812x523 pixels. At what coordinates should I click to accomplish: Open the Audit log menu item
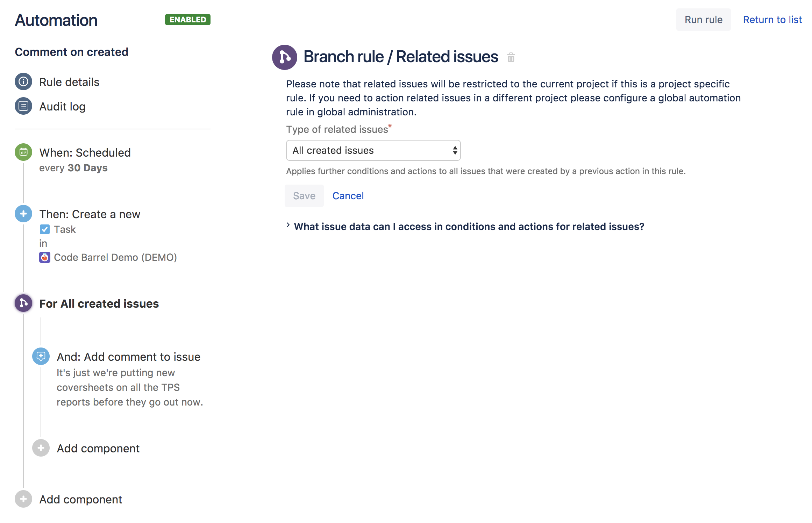62,107
